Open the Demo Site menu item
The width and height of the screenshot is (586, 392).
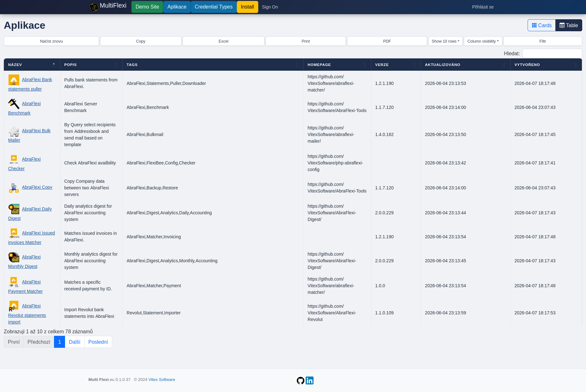coord(147,7)
